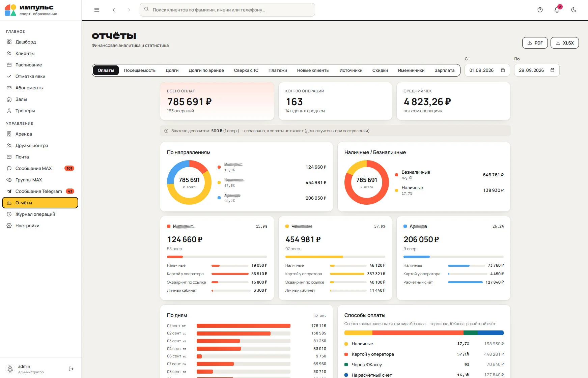Export report as PDF
Image resolution: width=588 pixels, height=378 pixels.
(535, 43)
